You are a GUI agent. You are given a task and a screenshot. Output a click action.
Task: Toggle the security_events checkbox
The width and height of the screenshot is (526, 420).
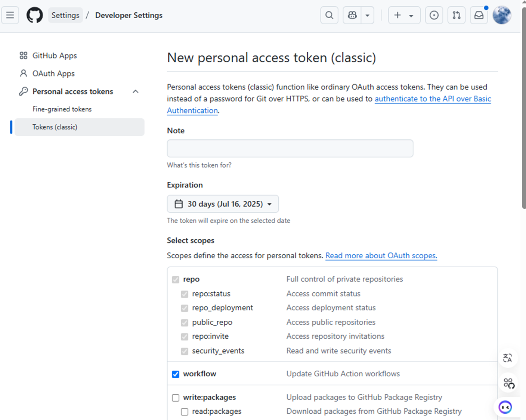coord(185,351)
